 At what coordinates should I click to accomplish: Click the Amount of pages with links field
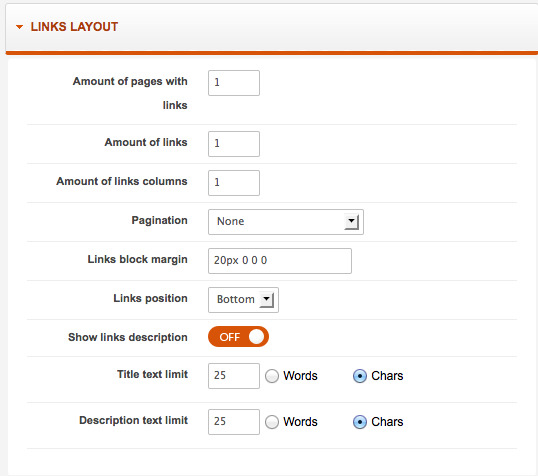(x=234, y=83)
